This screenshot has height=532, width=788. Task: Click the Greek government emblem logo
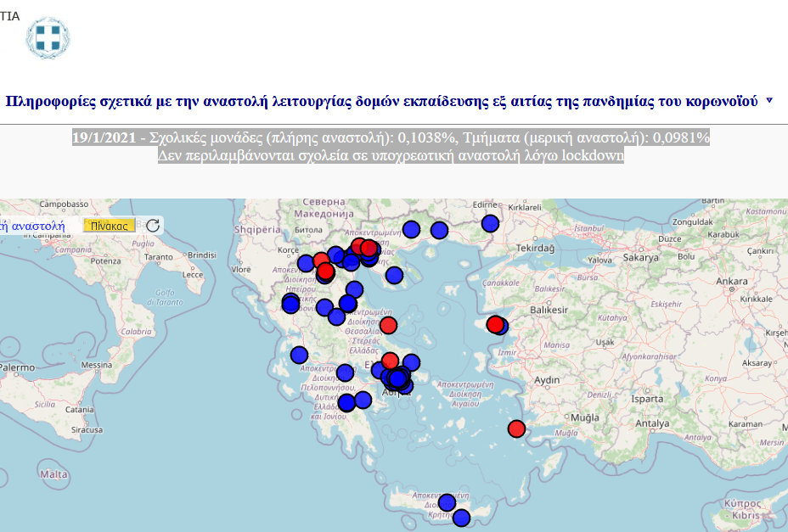[48, 38]
